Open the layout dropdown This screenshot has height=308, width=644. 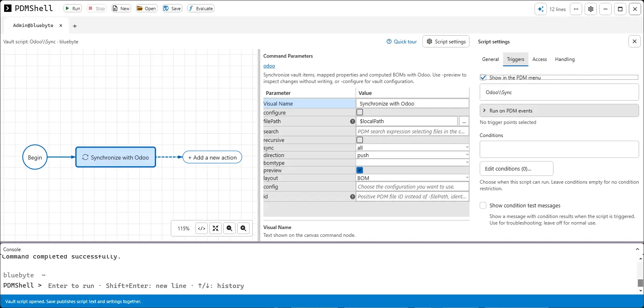point(413,178)
